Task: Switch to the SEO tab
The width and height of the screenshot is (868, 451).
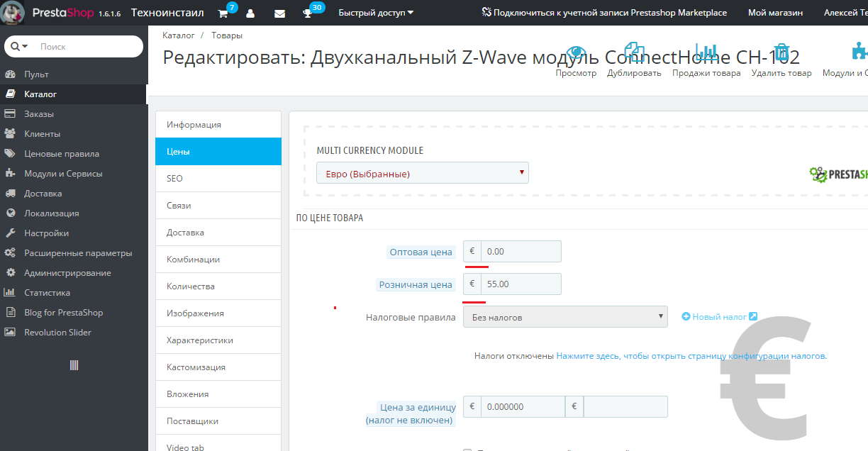Action: [218, 179]
